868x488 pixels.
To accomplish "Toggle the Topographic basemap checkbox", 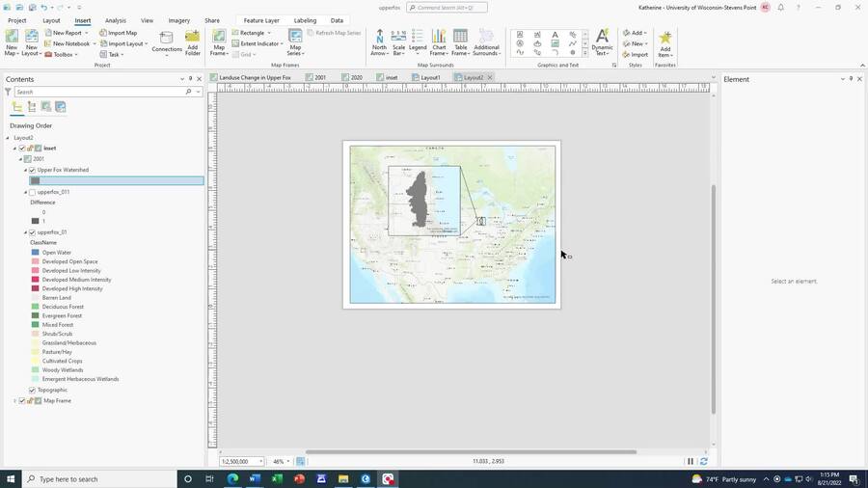I will coord(32,391).
